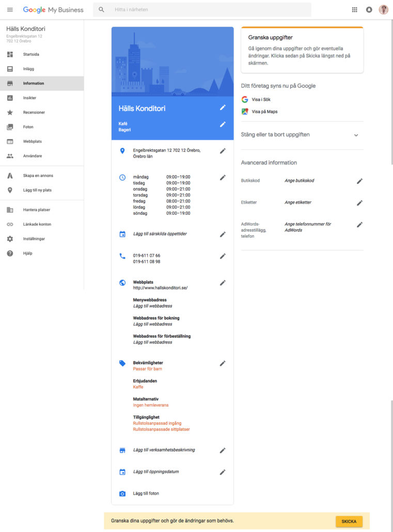
Task: Click the search magnifier icon
Action: tap(101, 9)
